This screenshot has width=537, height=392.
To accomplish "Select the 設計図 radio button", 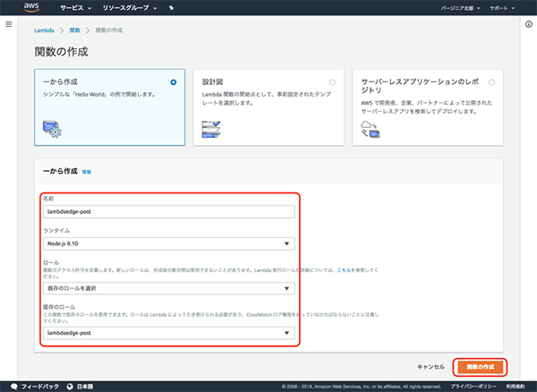I will click(x=332, y=81).
